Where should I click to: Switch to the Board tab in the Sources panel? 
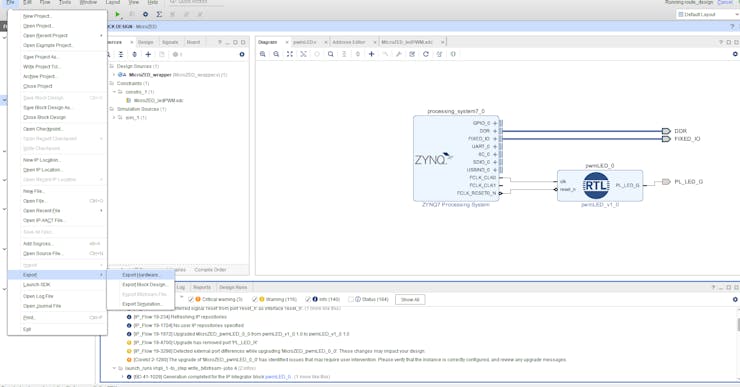click(193, 42)
